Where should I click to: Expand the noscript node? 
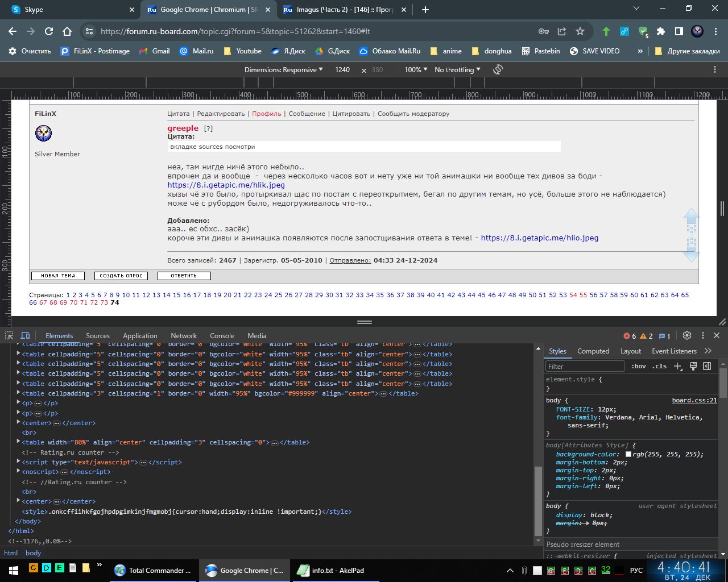[18, 471]
